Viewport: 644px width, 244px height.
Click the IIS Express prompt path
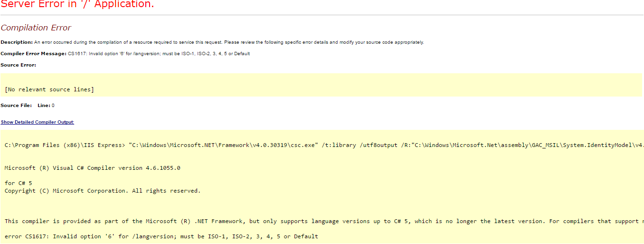click(x=65, y=145)
